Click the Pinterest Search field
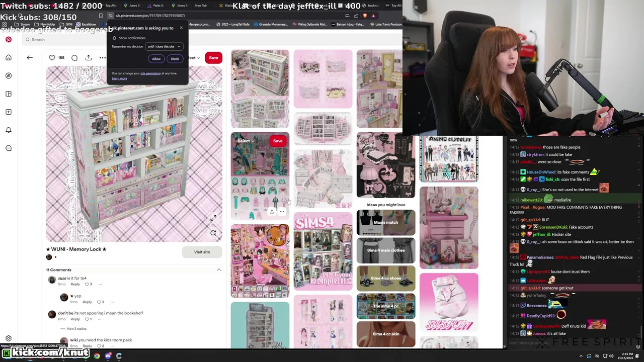Image resolution: width=644 pixels, height=362 pixels. (211, 40)
